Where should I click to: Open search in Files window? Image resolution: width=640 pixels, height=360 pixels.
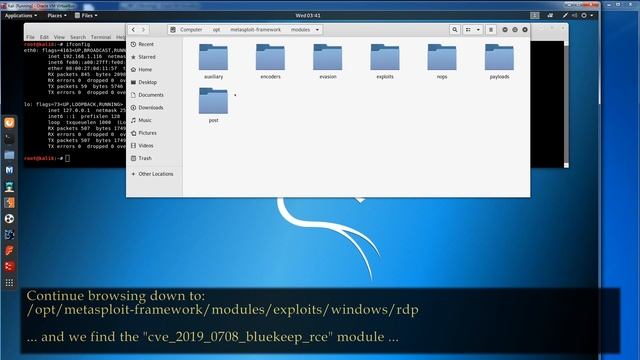pyautogui.click(x=455, y=29)
